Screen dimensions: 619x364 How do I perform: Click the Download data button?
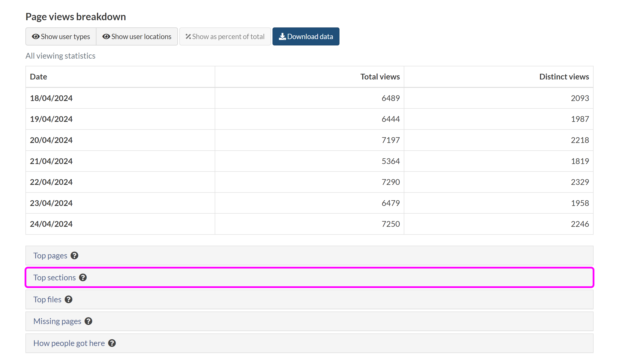tap(306, 37)
